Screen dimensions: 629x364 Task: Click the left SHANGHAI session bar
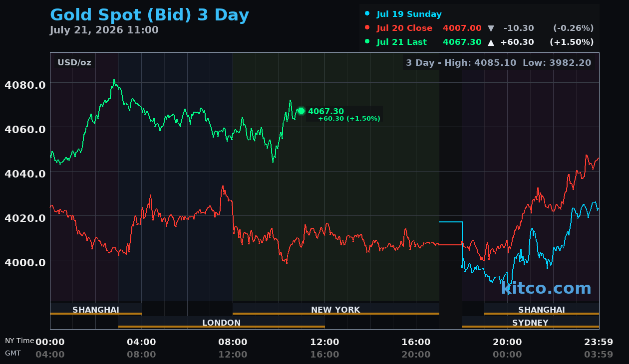pyautogui.click(x=96, y=309)
